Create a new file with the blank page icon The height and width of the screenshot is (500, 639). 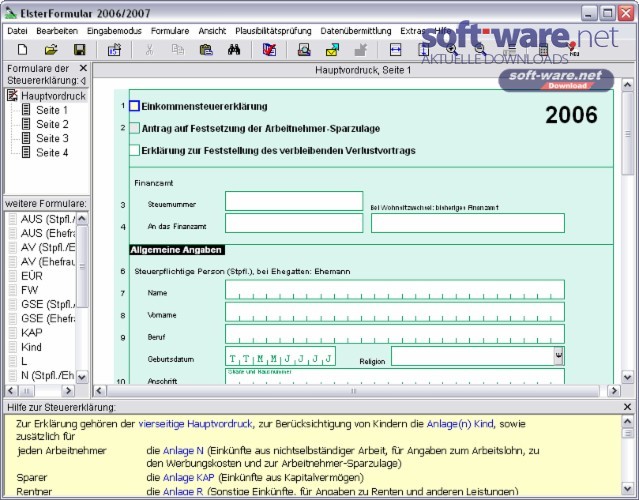pyautogui.click(x=23, y=50)
